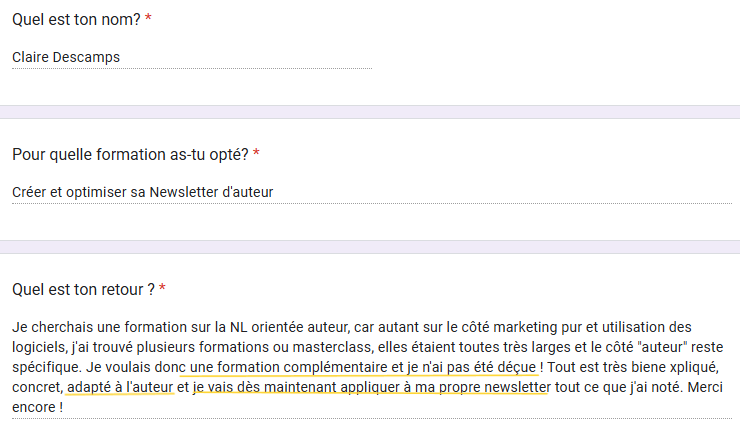Click the name field containing Claire Descamps

pos(190,57)
